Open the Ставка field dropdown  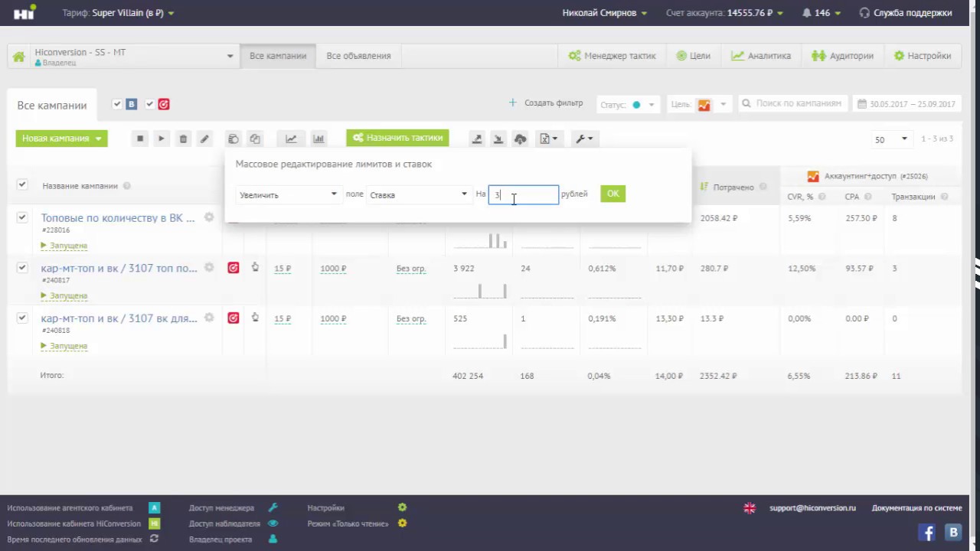click(x=419, y=194)
